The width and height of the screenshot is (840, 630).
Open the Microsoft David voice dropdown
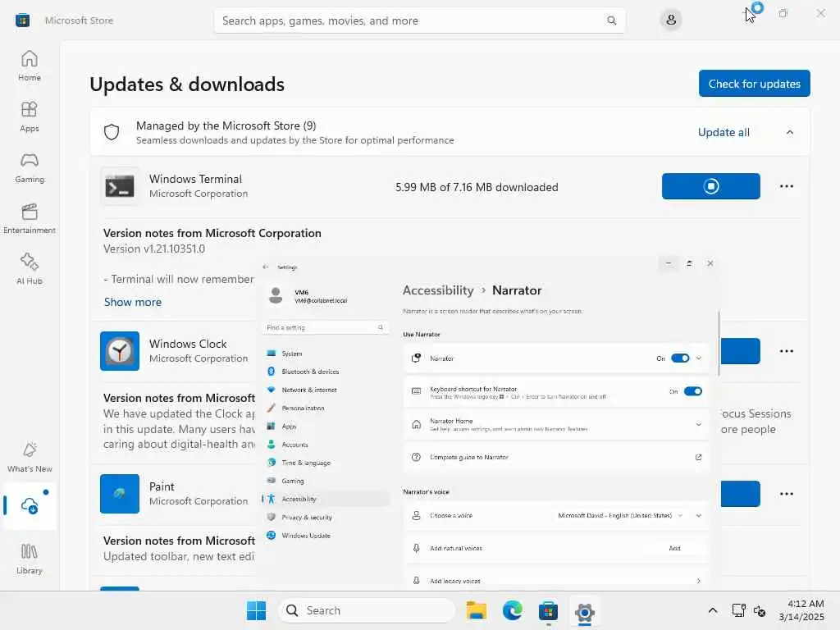click(x=620, y=515)
